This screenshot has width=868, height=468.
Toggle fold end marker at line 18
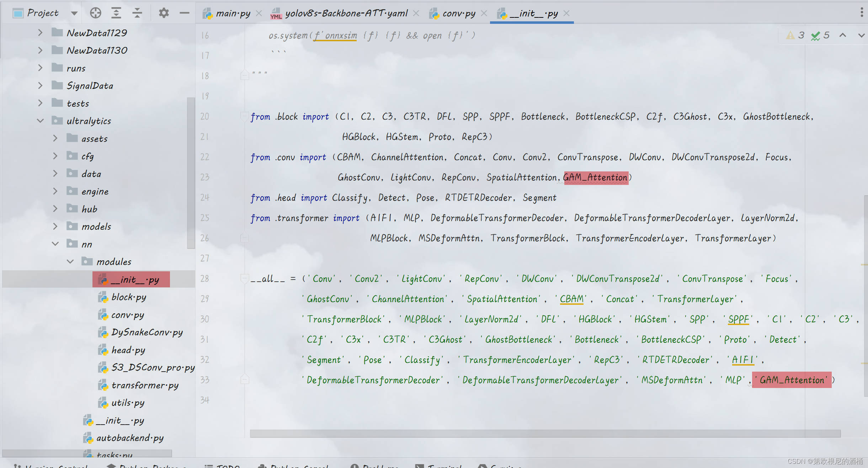pos(245,75)
